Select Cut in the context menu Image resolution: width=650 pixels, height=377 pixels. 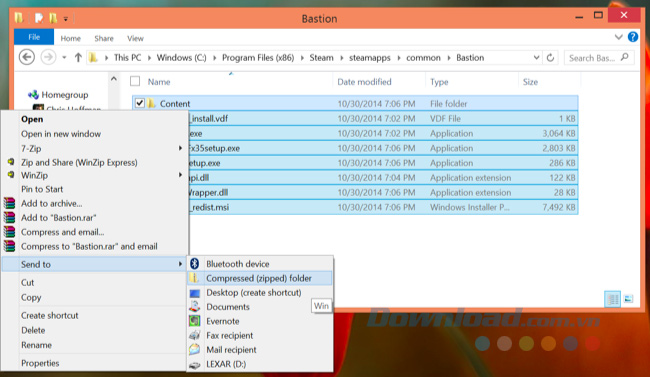pyautogui.click(x=27, y=282)
